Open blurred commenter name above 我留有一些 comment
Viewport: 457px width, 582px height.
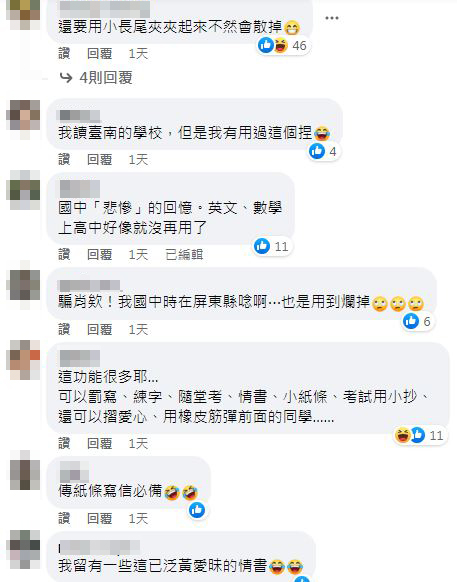point(99,547)
